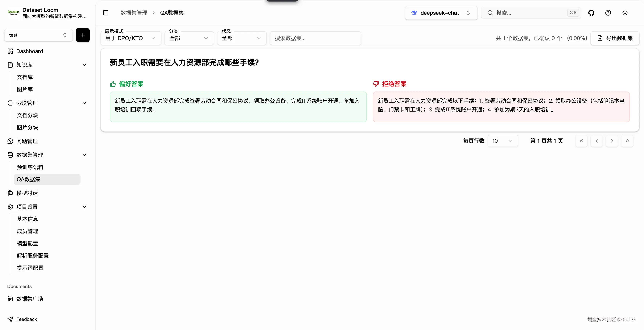Open the QA数据集 page
This screenshot has width=644, height=330.
coord(28,179)
